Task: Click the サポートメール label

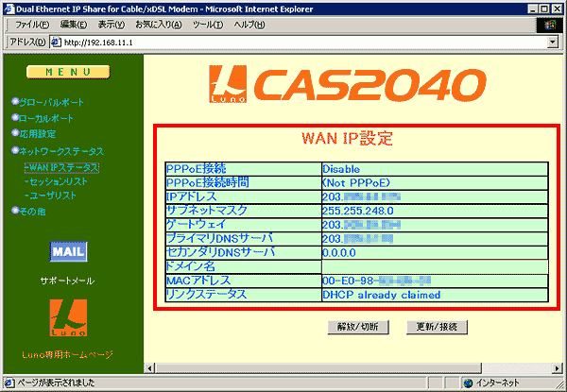Action: (68, 281)
